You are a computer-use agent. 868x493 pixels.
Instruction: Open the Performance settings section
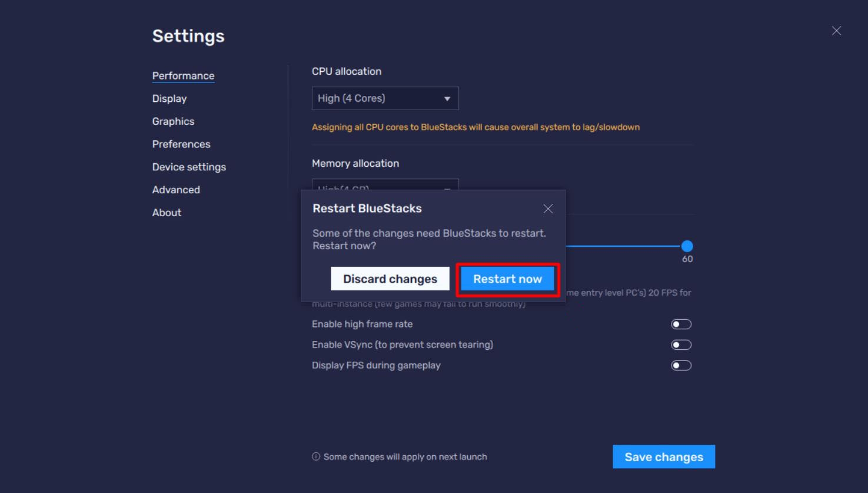[x=183, y=76]
